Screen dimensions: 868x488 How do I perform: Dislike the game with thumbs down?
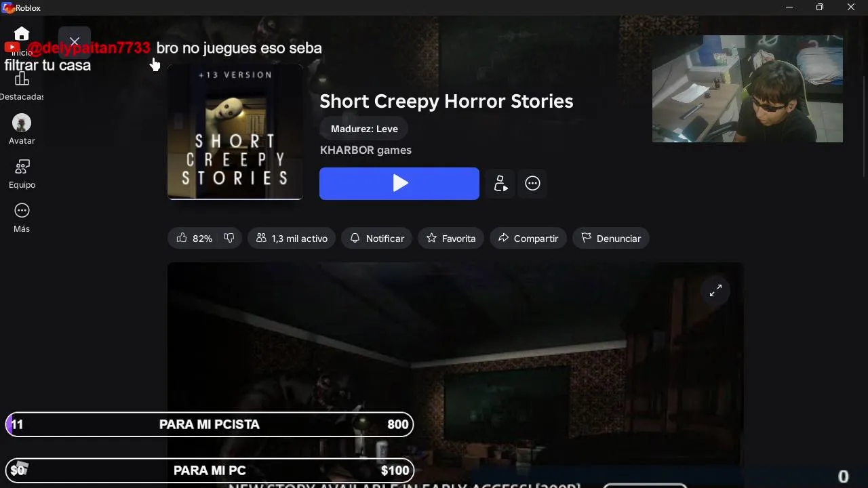(x=229, y=238)
